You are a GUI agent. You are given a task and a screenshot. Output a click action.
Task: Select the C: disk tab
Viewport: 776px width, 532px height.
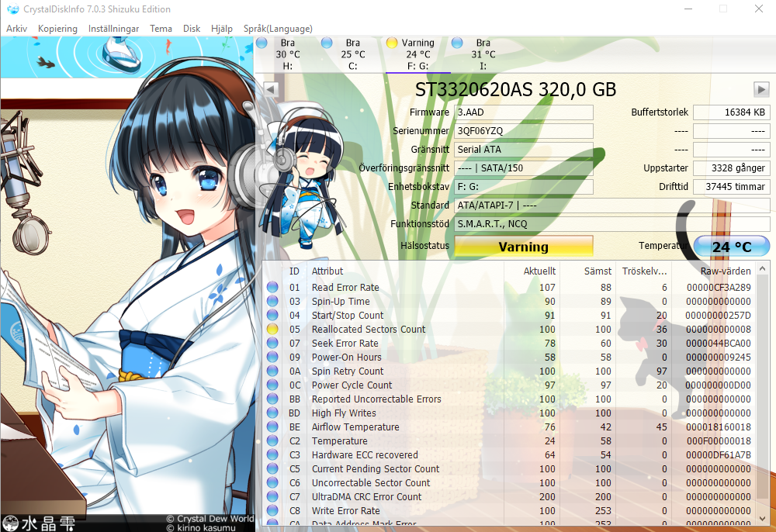point(352,54)
